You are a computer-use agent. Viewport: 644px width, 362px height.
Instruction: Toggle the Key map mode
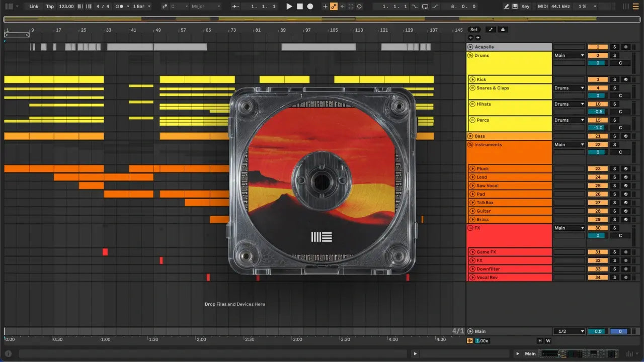[525, 7]
